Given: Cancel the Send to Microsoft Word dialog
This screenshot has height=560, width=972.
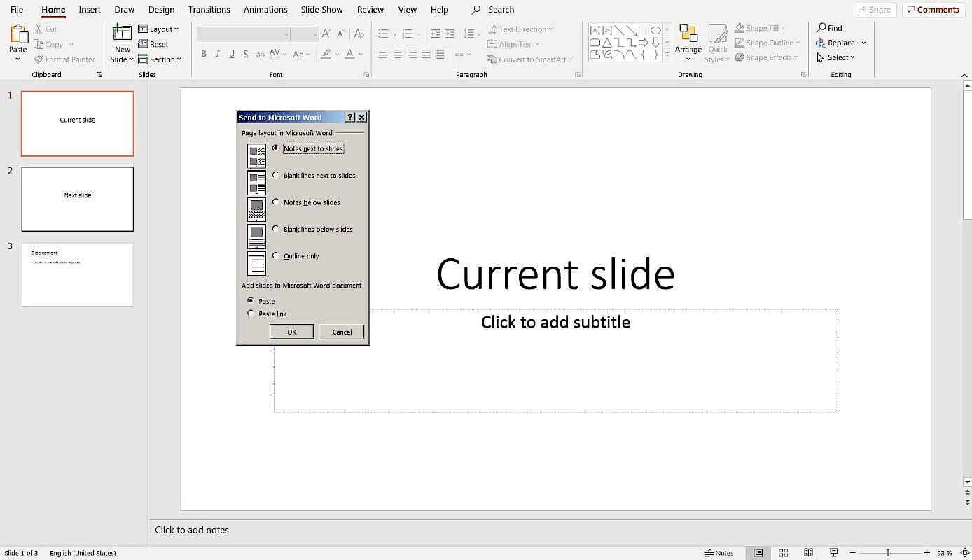Looking at the screenshot, I should (341, 331).
